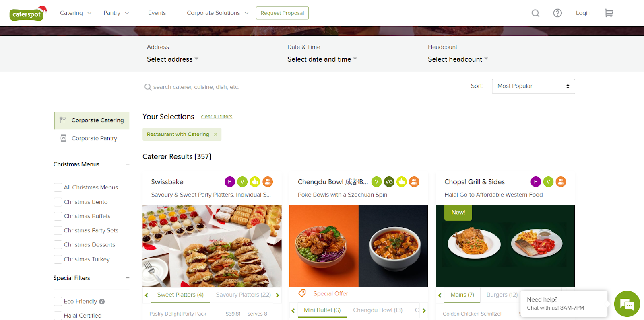Open the shopping cart icon
This screenshot has width=644, height=320.
[x=609, y=13]
